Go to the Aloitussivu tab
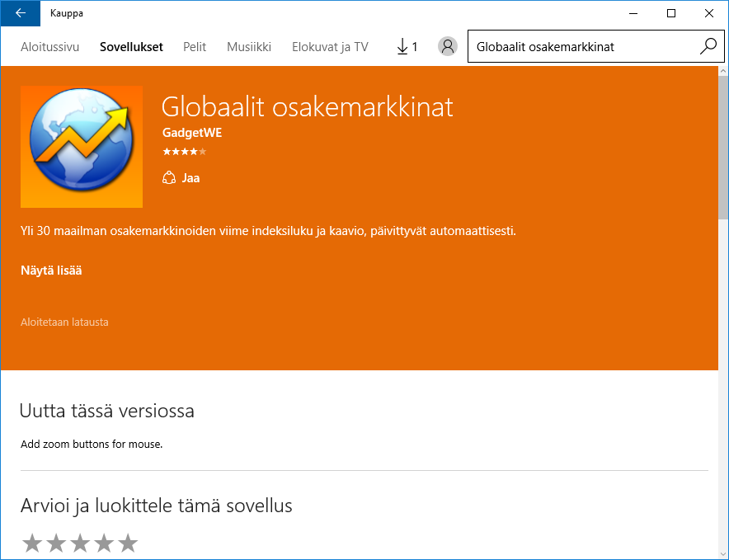This screenshot has width=729, height=560. click(49, 47)
